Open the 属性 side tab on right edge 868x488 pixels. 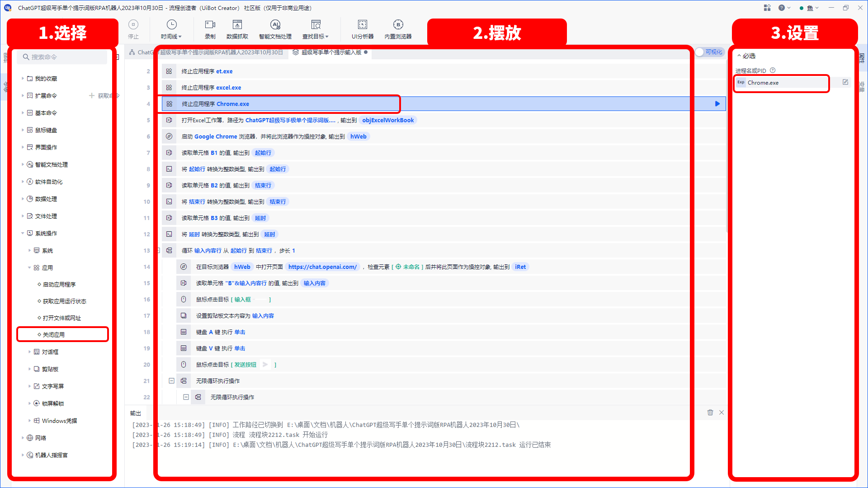coord(862,58)
